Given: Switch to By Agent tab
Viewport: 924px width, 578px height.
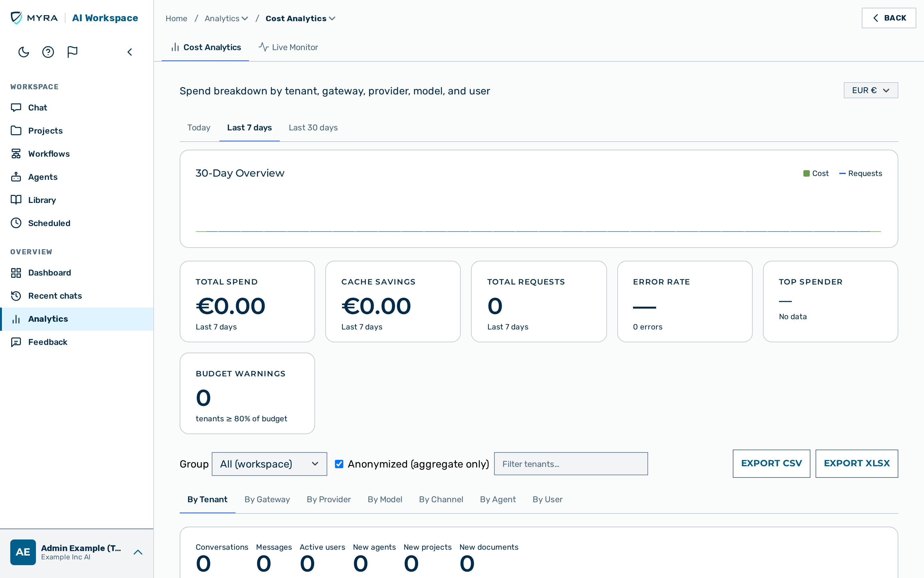Looking at the screenshot, I should [498, 499].
